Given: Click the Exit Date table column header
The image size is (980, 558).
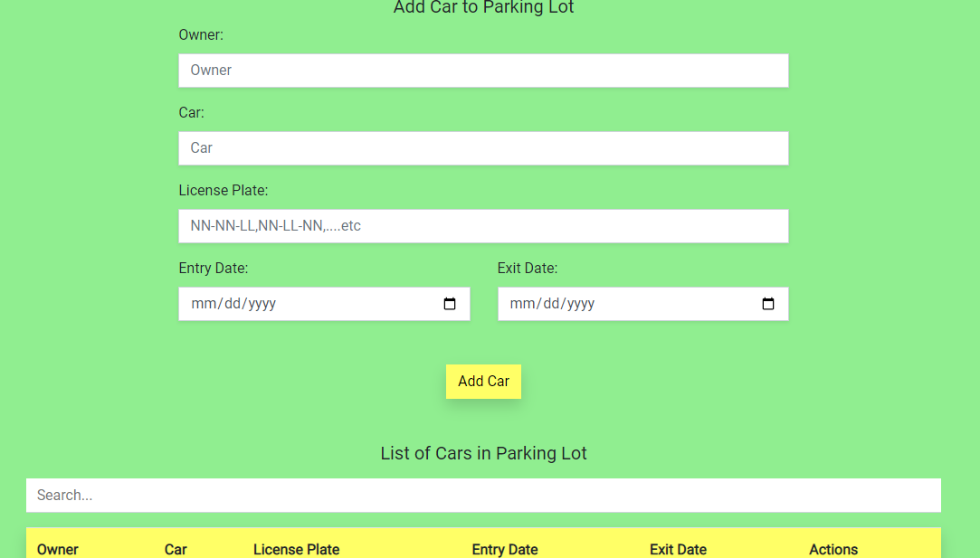Looking at the screenshot, I should click(x=678, y=549).
